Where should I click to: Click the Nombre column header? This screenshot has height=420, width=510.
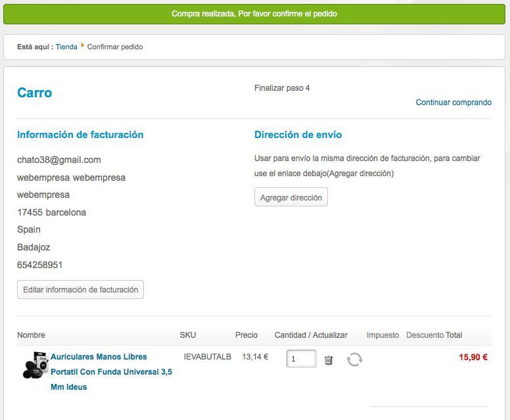[x=32, y=335]
